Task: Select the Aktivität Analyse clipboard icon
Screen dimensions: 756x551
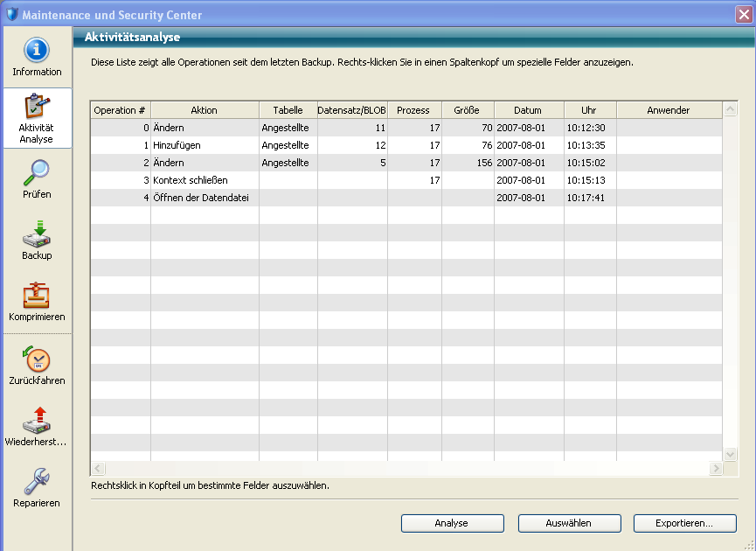Action: [37, 108]
